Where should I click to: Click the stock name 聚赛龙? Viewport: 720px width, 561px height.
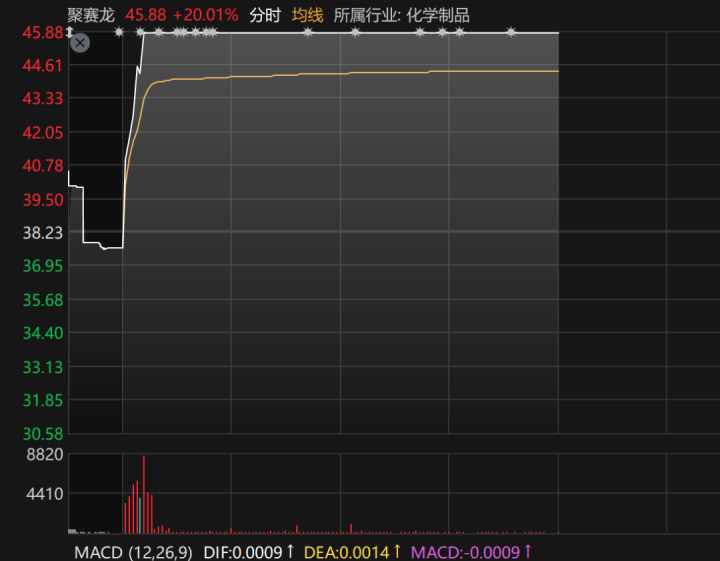91,16
